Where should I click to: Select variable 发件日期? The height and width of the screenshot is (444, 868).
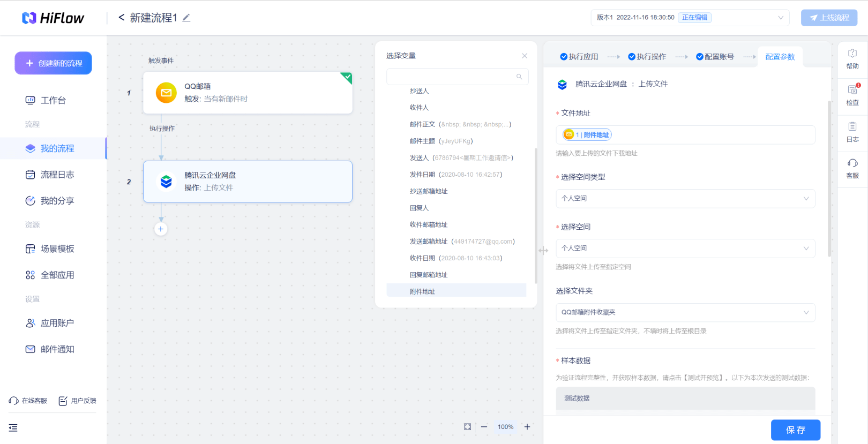tap(456, 175)
